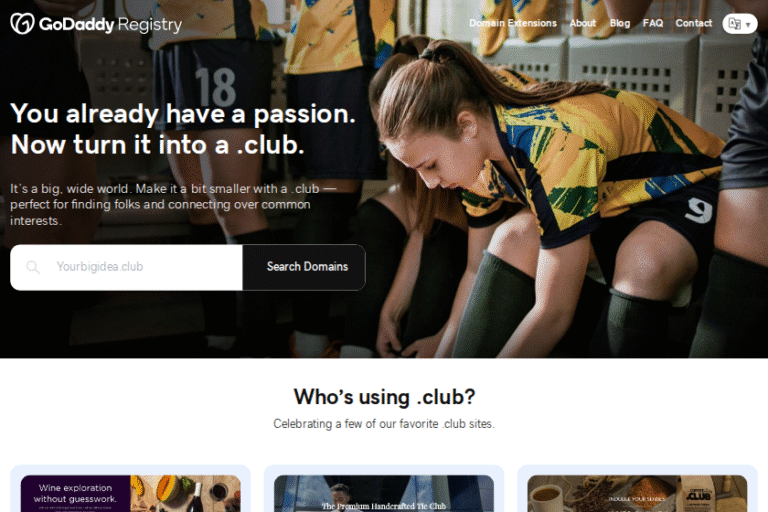This screenshot has height=512, width=768.
Task: Expand the language selector dropdown arrow
Action: 748,24
